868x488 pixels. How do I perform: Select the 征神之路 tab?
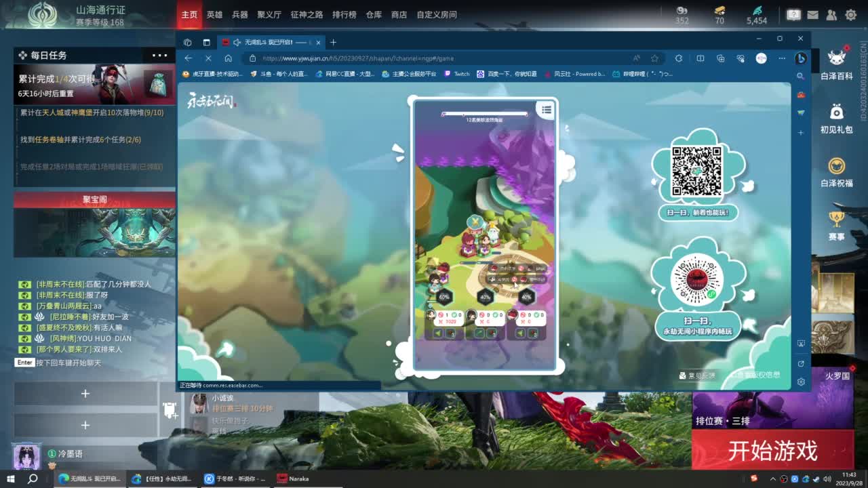[x=307, y=14]
